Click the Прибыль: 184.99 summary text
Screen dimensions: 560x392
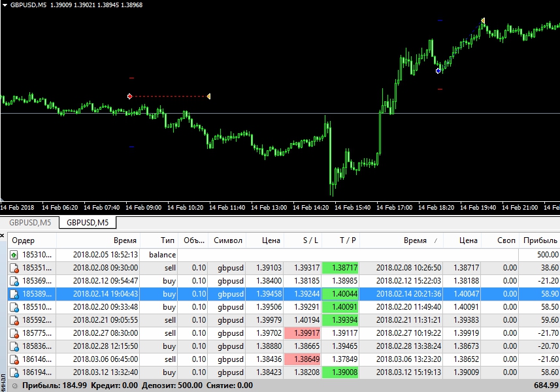click(x=55, y=385)
